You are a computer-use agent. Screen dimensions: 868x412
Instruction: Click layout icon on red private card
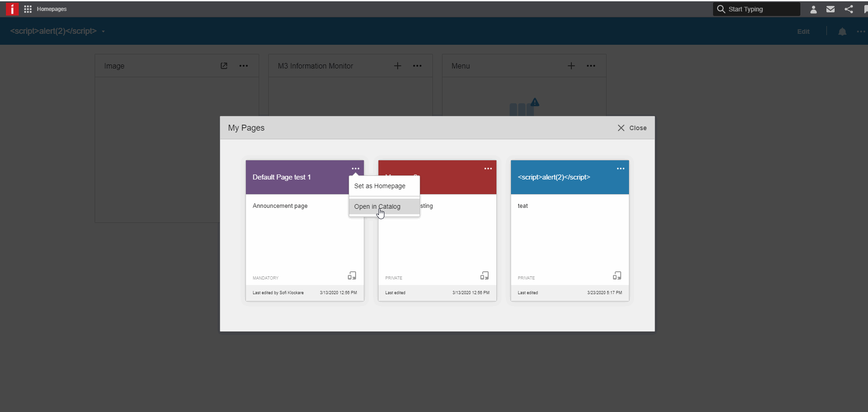pyautogui.click(x=485, y=275)
